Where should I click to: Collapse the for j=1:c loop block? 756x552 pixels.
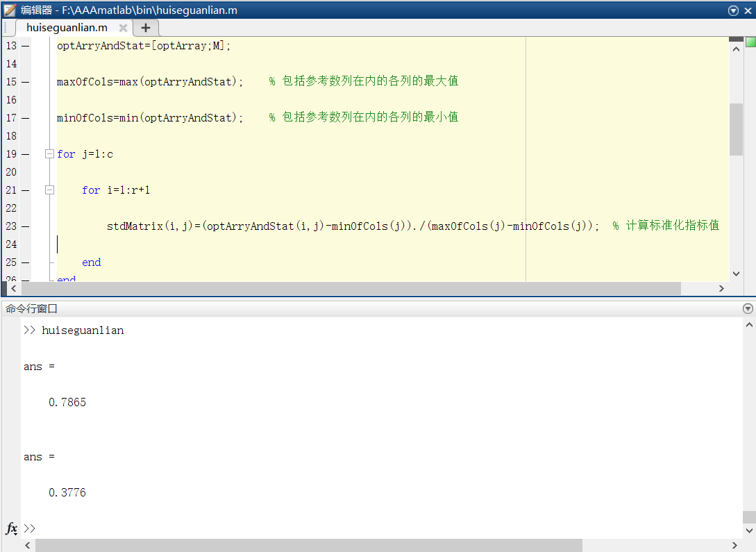click(49, 154)
